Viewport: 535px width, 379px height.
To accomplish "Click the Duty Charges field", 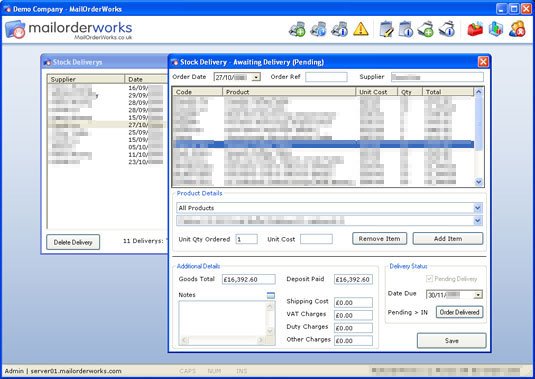I will coord(353,328).
